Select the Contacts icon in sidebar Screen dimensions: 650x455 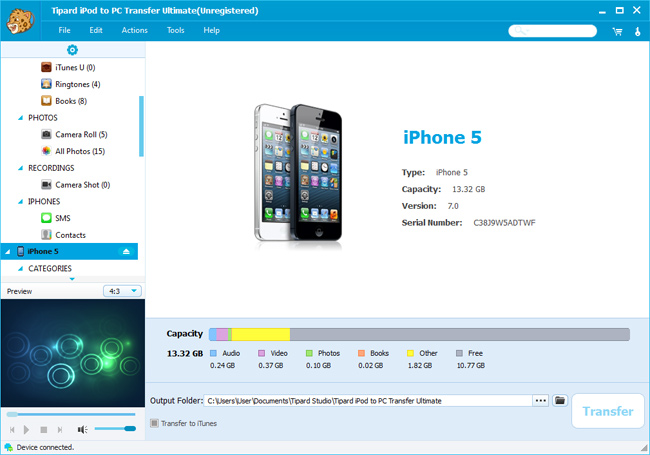[x=46, y=235]
